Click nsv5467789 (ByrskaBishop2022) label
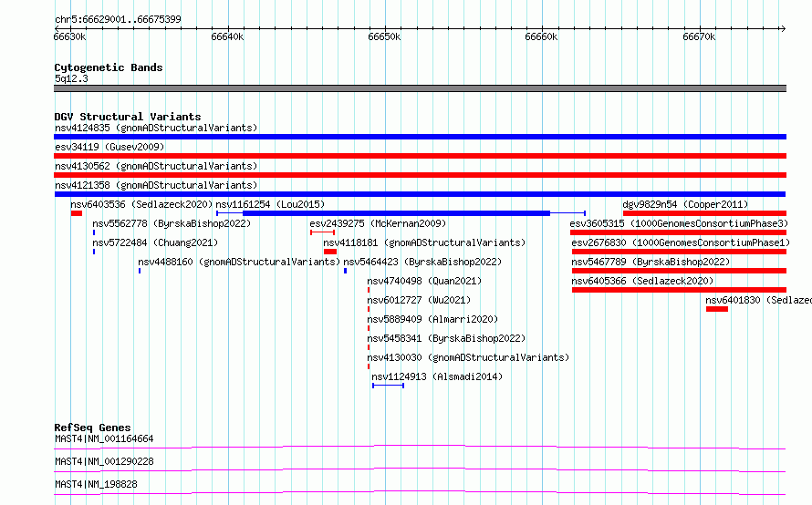The width and height of the screenshot is (812, 505). (x=651, y=262)
